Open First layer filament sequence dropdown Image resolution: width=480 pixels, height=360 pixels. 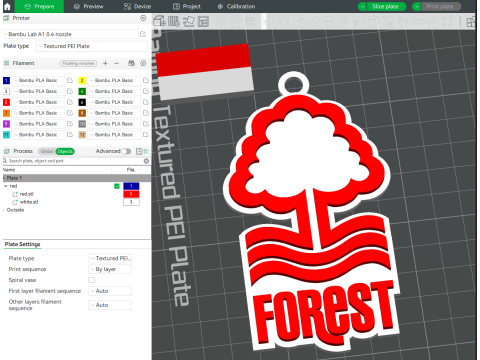[x=110, y=291]
